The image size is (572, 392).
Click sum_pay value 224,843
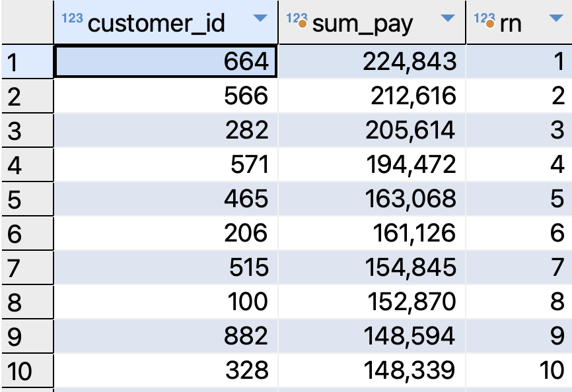[x=410, y=61]
